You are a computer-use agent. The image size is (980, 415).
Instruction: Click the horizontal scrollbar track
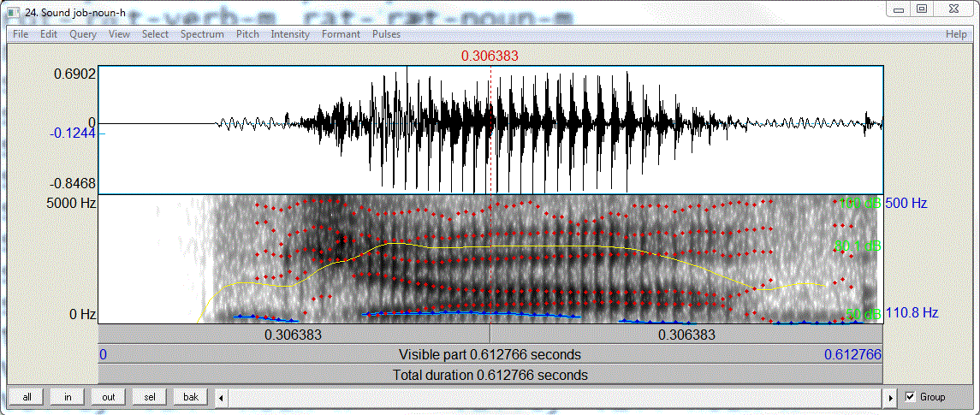556,398
